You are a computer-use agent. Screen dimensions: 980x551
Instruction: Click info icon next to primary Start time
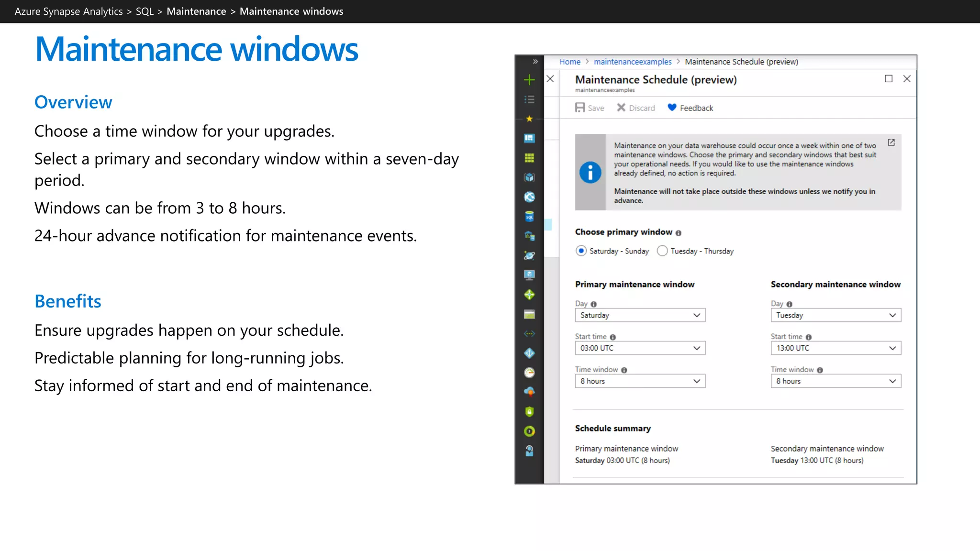612,337
